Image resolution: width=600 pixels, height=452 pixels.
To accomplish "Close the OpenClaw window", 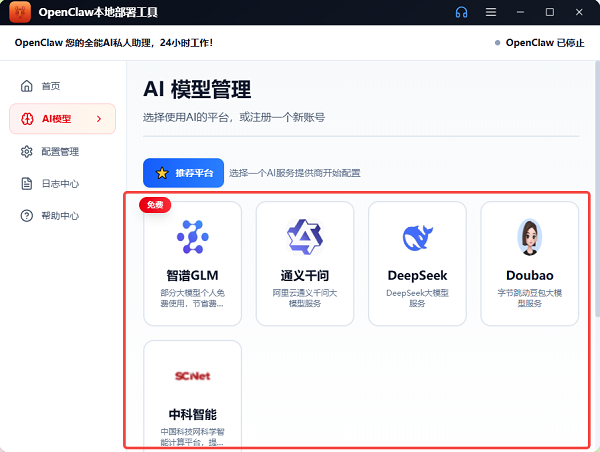I will coord(579,12).
